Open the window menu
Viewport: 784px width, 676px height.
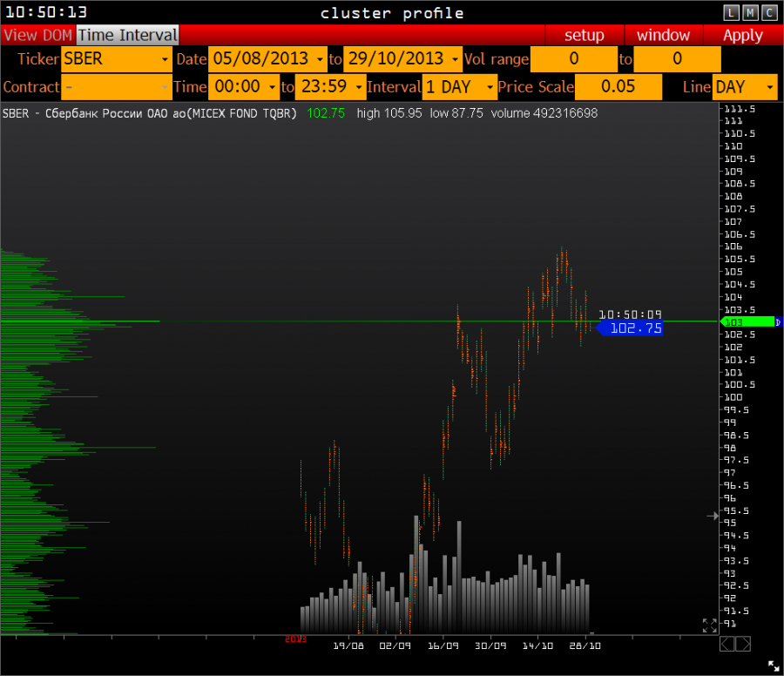coord(663,36)
